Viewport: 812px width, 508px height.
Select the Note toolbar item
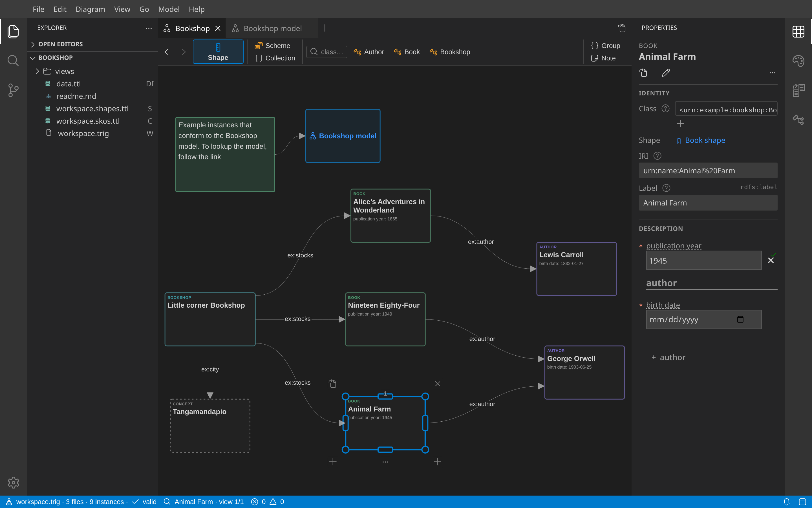603,58
